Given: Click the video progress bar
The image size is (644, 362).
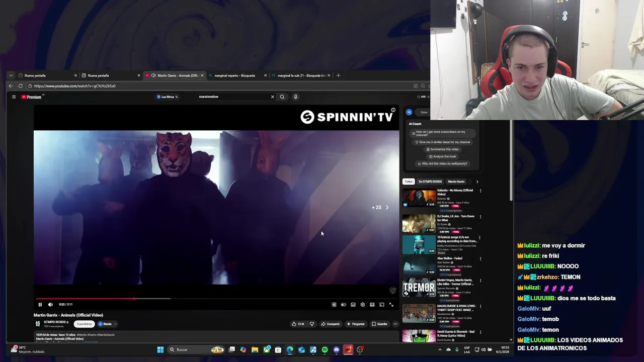Looking at the screenshot, I should pyautogui.click(x=216, y=299).
